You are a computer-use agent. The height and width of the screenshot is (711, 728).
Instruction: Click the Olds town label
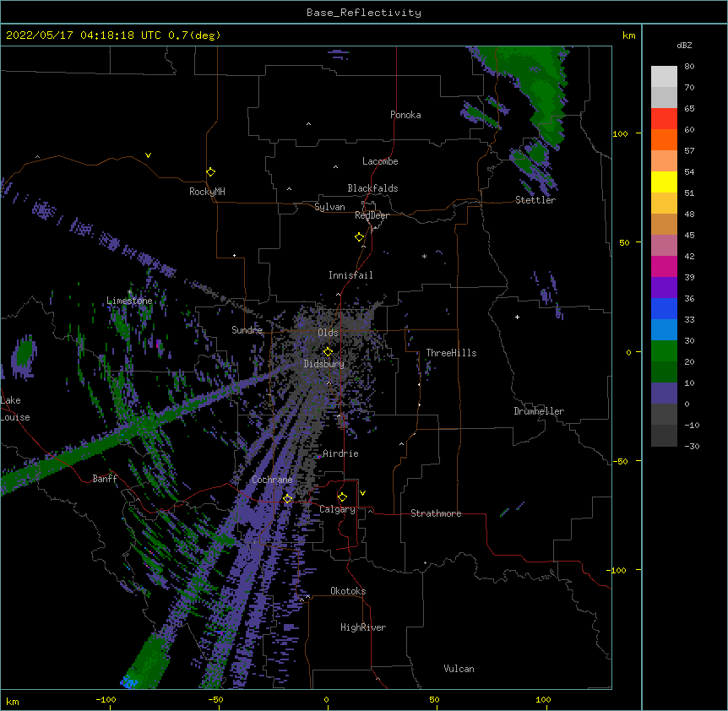(x=328, y=333)
